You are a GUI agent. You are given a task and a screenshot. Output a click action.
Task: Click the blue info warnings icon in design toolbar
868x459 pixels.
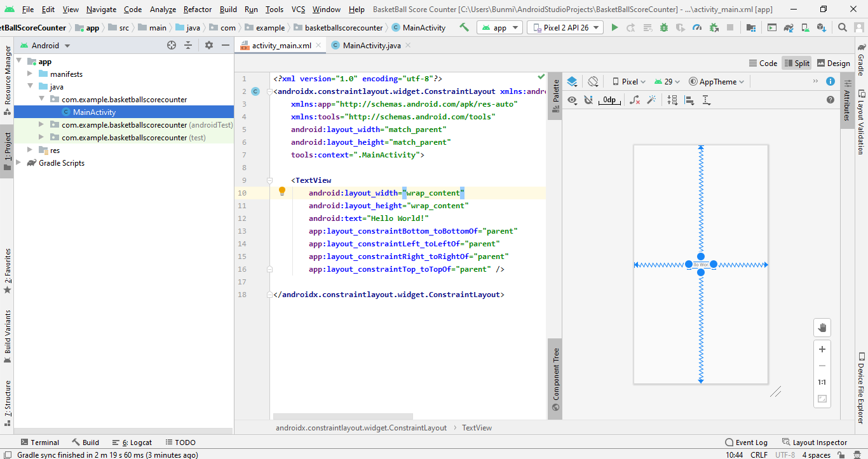point(831,81)
